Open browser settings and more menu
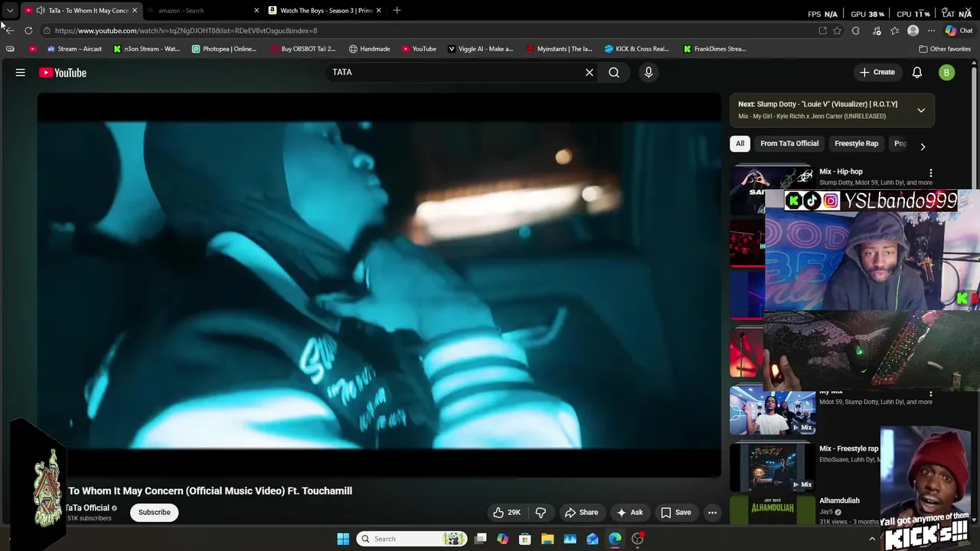980x551 pixels. (x=931, y=31)
